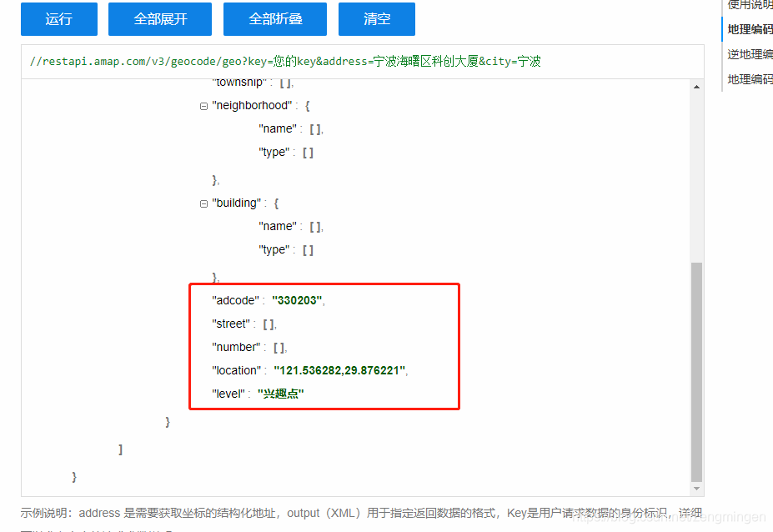Click the "building" key label

pos(237,203)
